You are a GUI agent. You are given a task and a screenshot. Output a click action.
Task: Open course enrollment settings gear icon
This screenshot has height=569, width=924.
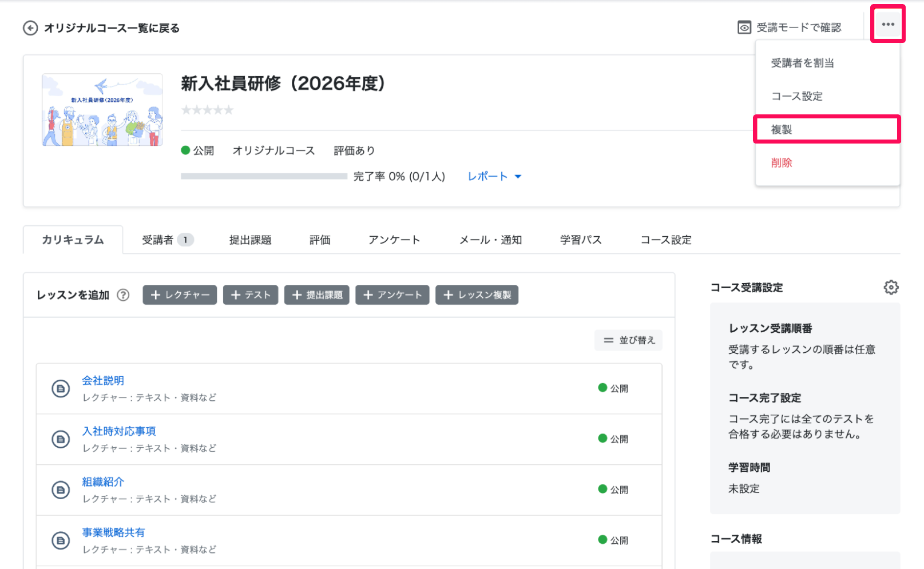pos(891,287)
